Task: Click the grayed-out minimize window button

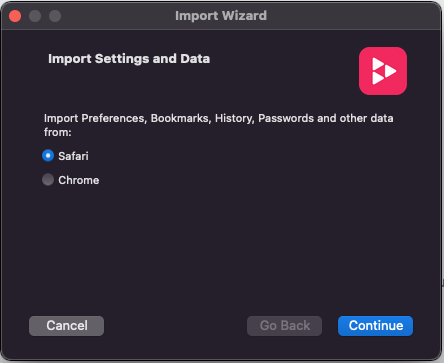Action: click(x=35, y=16)
